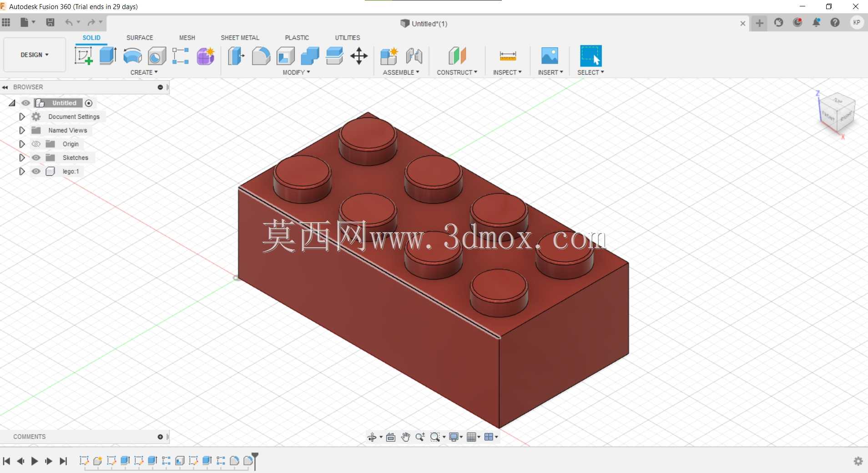The height and width of the screenshot is (473, 868).
Task: Open the SHEET METAL tab
Action: tap(240, 38)
